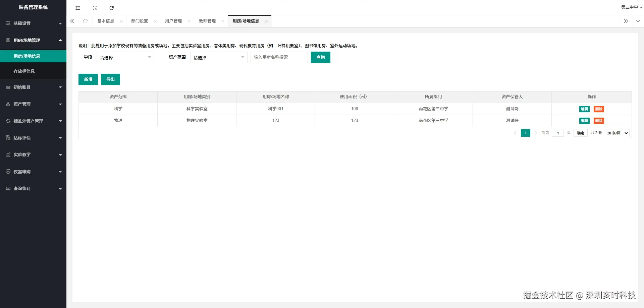This screenshot has width=644, height=308.
Task: Expand the 达标评估 sidebar menu
Action: (x=33, y=138)
